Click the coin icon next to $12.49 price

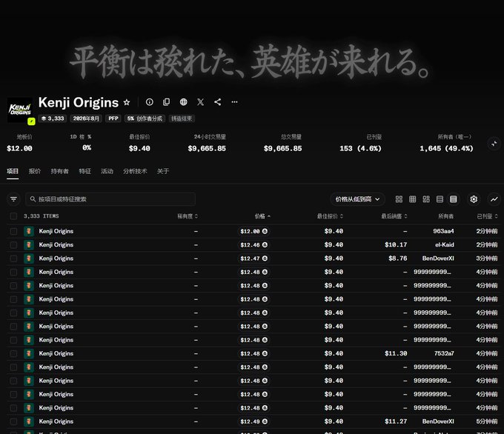(265, 421)
